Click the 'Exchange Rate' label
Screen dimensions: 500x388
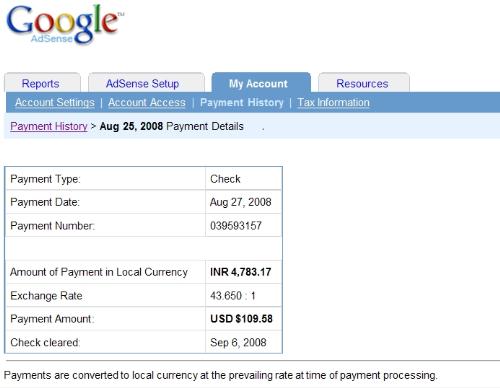[x=46, y=296]
